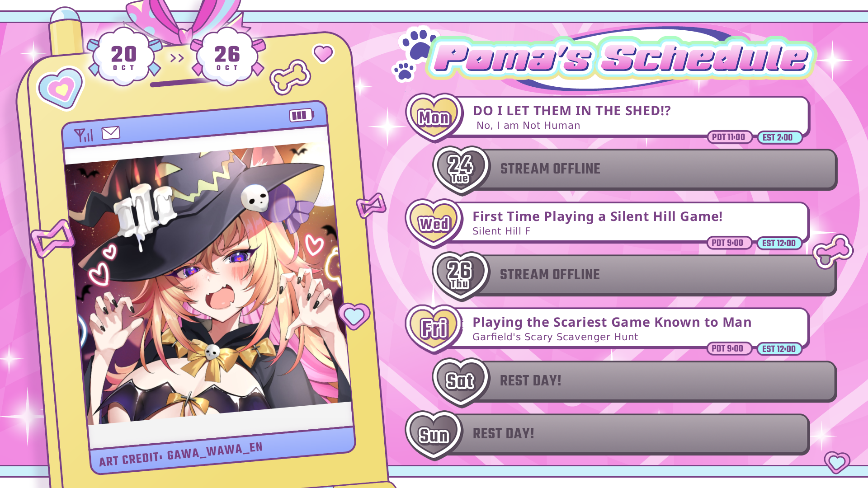868x488 pixels.
Task: Click the ART CREDIT GAWA_WAWA_EN text
Action: [x=181, y=454]
